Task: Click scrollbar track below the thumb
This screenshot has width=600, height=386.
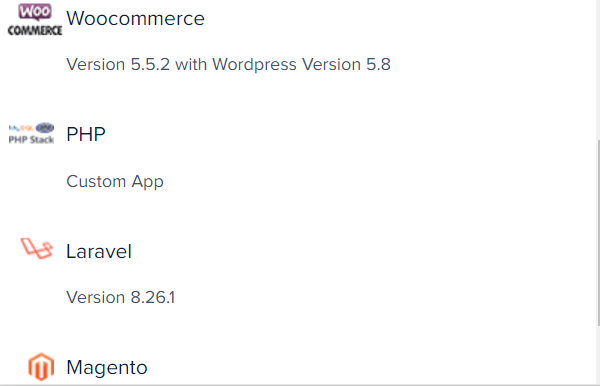Action: [598, 355]
